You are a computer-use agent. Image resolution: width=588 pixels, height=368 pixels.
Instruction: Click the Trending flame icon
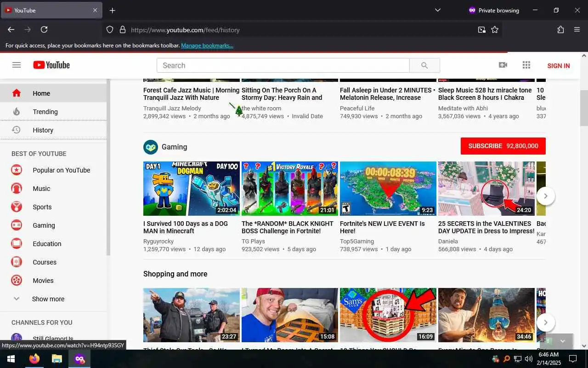click(x=17, y=111)
